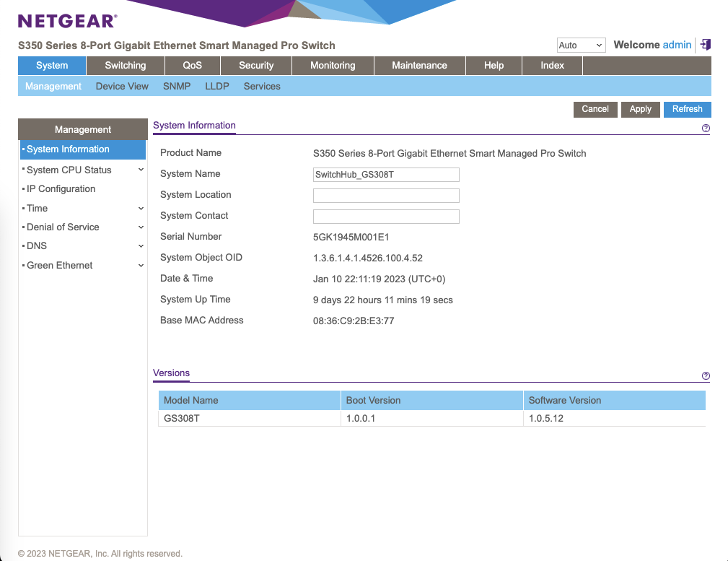Open LLDP submenu
This screenshot has width=728, height=561.
[217, 87]
